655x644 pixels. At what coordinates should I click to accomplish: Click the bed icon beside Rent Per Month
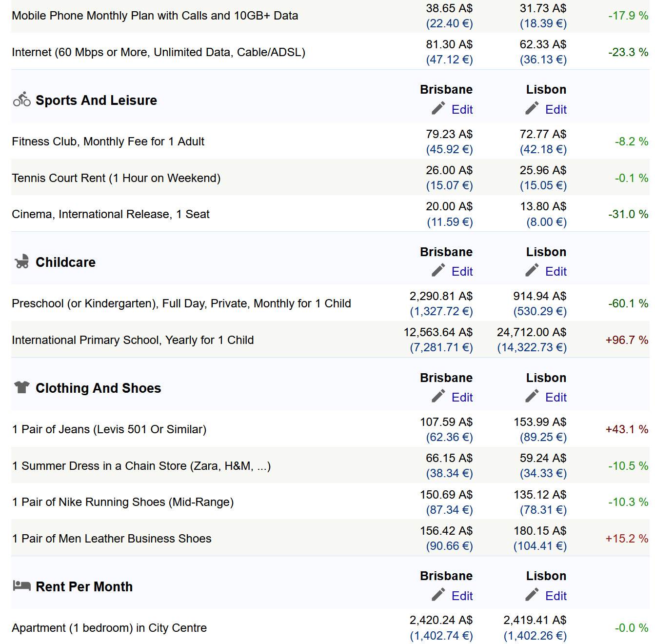pos(21,585)
